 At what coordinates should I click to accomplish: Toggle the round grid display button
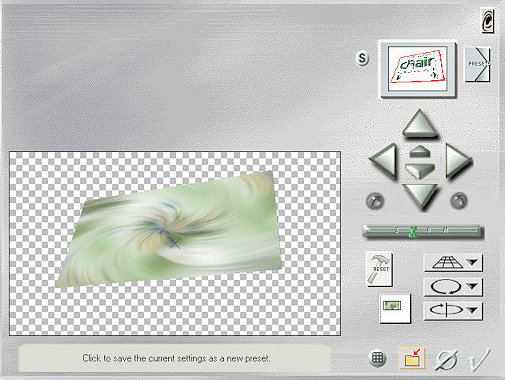pos(378,358)
